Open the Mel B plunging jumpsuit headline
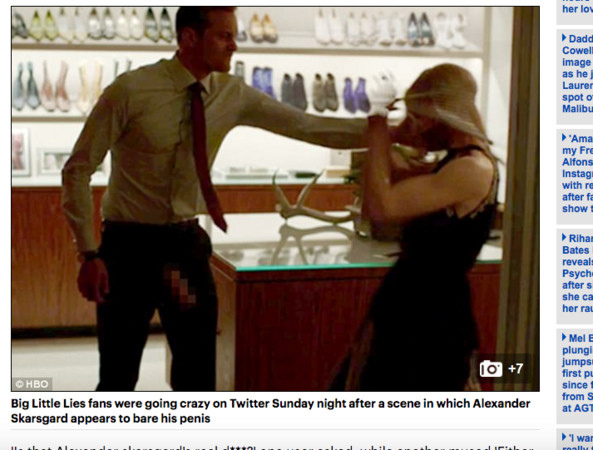 click(577, 373)
